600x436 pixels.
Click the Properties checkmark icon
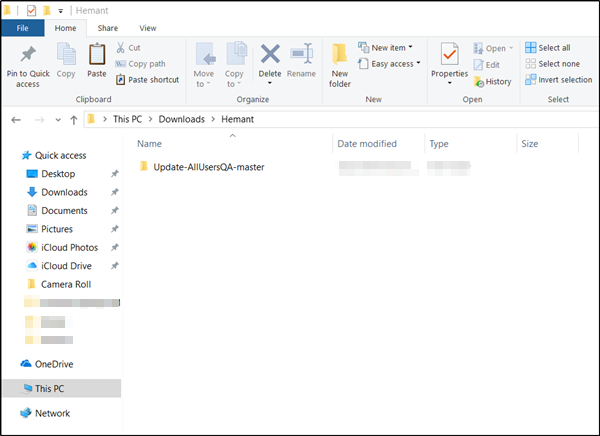pyautogui.click(x=450, y=54)
